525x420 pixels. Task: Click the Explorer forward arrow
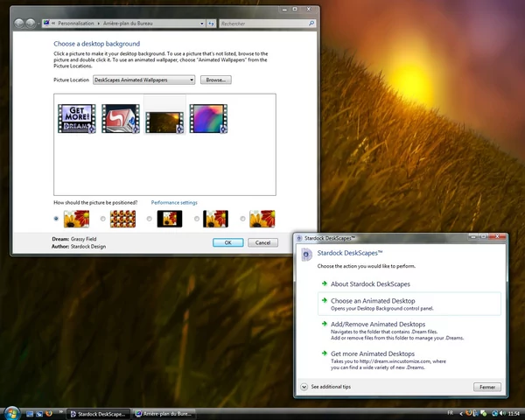tap(31, 23)
